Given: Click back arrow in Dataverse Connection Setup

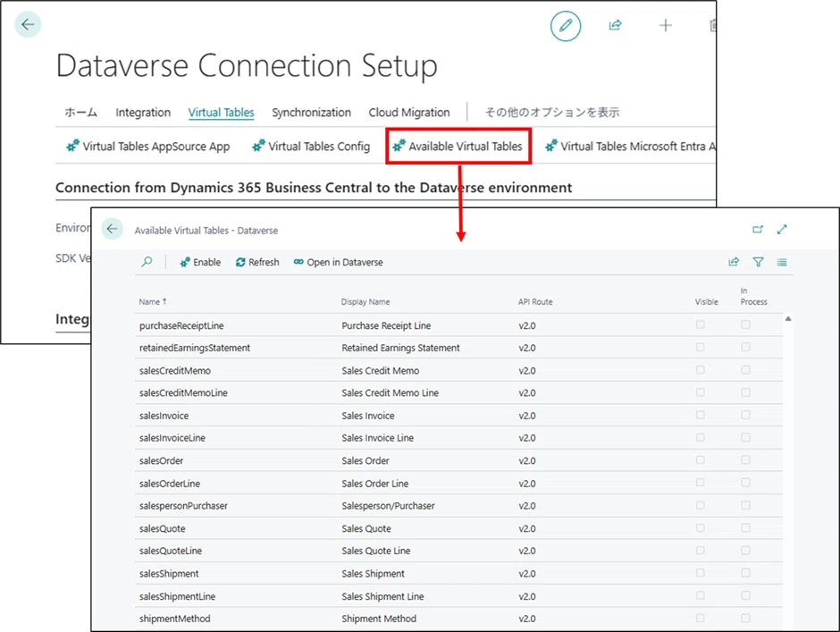Looking at the screenshot, I should coord(28,25).
